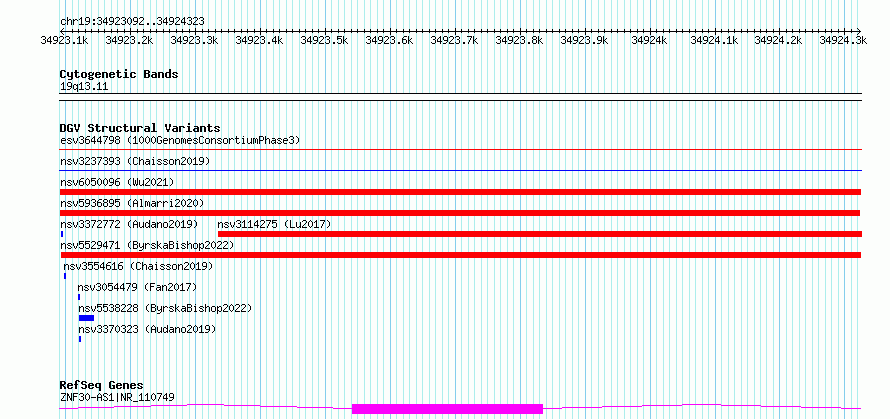Click the 34923.3k ruler tick label
Viewport: 890px width, 419px height.
[195, 40]
